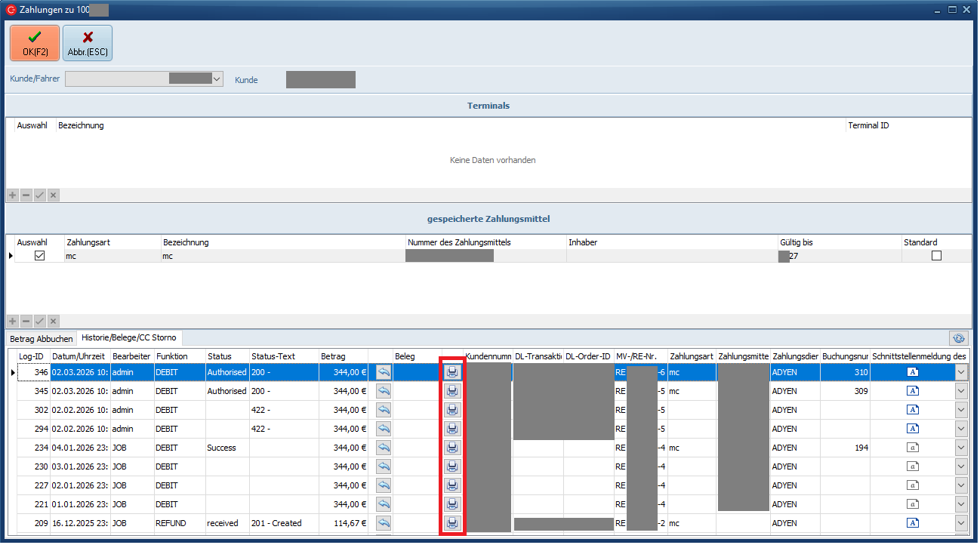The width and height of the screenshot is (980, 545).
Task: Click the undo arrow for Log-ID 345
Action: 384,391
